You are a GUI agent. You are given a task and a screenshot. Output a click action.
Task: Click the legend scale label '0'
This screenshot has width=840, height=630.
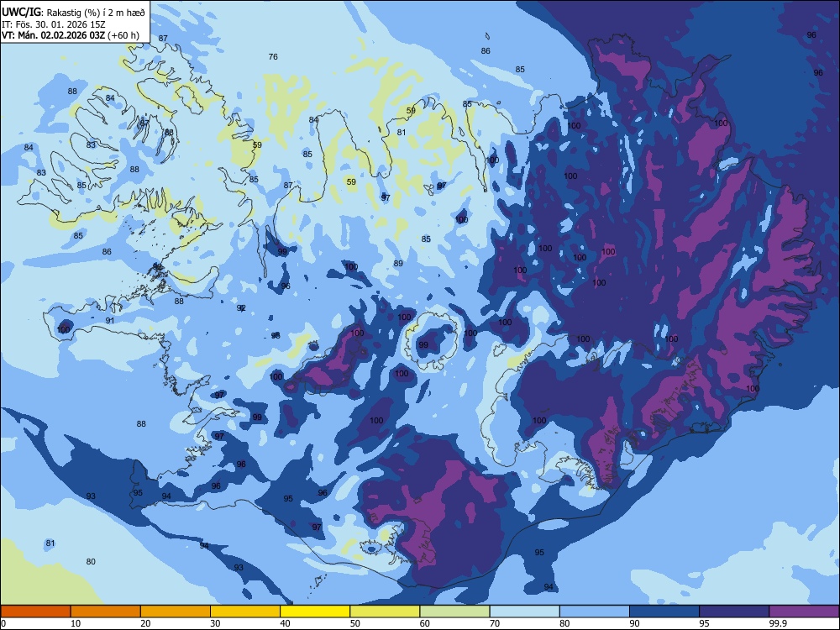coord(3,623)
